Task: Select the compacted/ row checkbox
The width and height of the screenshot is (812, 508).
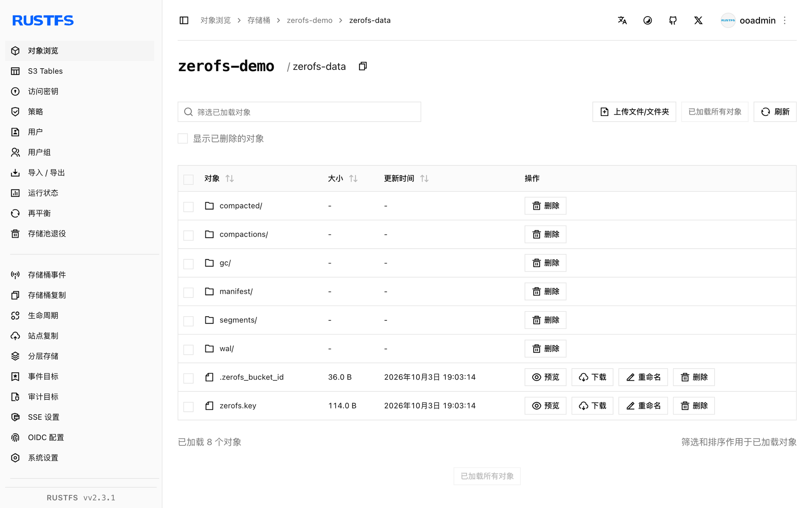Action: tap(188, 206)
